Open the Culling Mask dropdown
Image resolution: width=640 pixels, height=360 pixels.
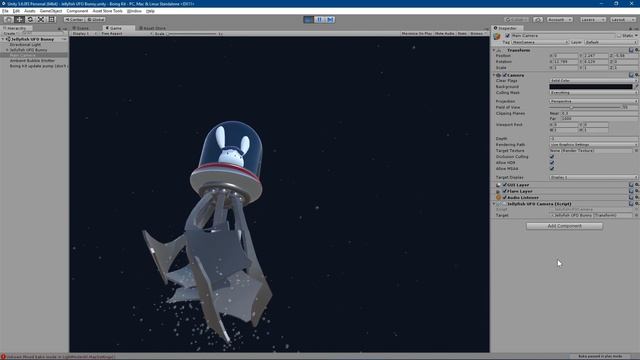tap(593, 93)
